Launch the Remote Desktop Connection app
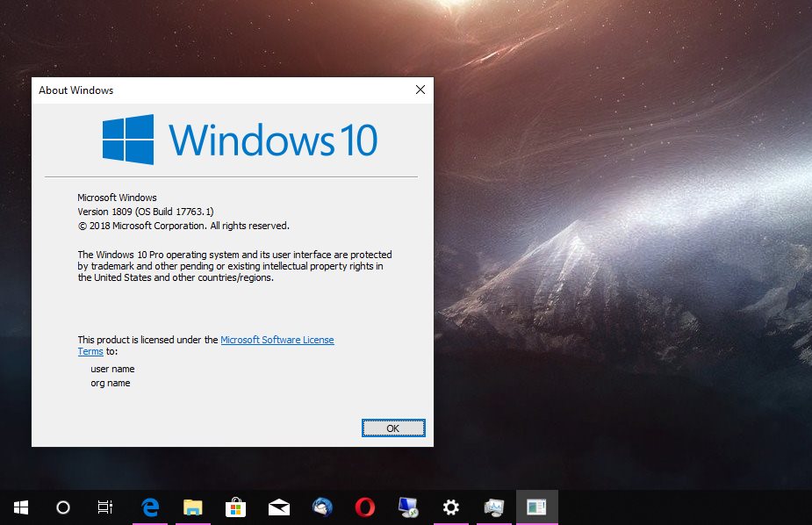Image resolution: width=812 pixels, height=525 pixels. tap(407, 507)
